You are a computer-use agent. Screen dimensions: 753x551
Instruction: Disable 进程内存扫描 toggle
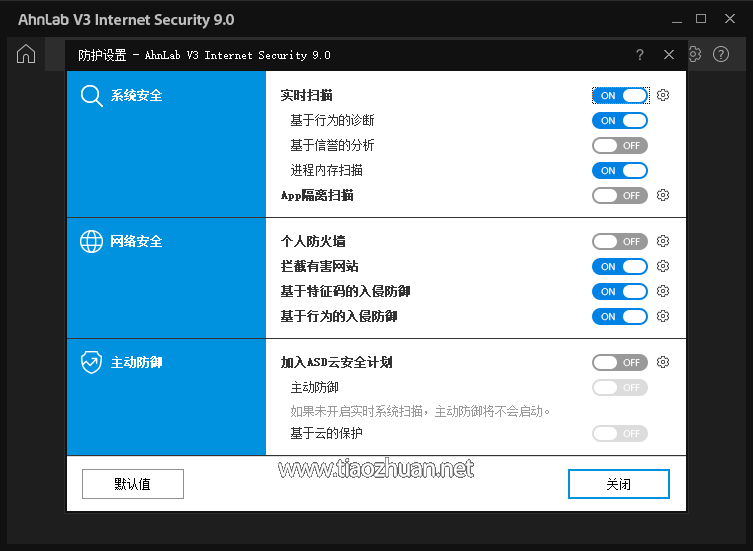[x=620, y=171]
